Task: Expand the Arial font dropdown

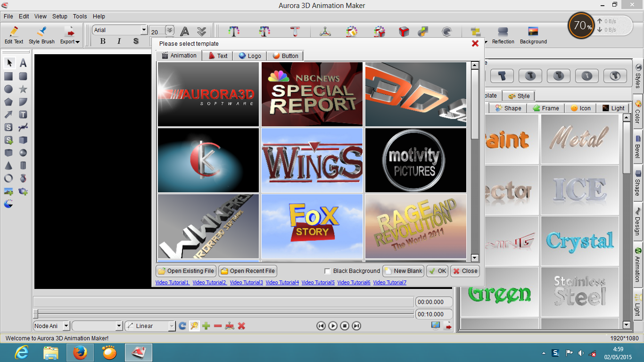Action: click(x=144, y=30)
